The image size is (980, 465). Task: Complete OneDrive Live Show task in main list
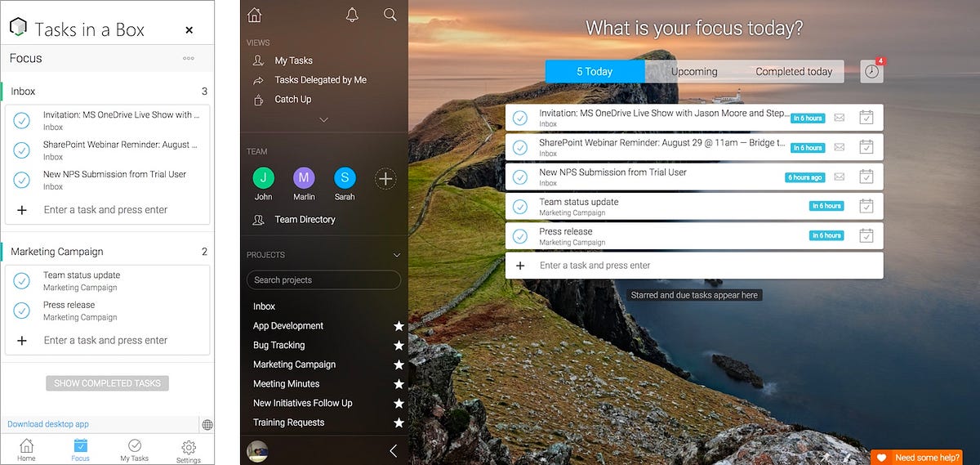pos(520,118)
